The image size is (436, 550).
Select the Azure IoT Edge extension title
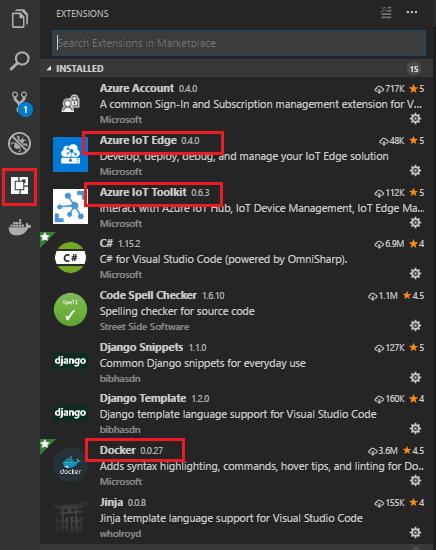pyautogui.click(x=138, y=140)
